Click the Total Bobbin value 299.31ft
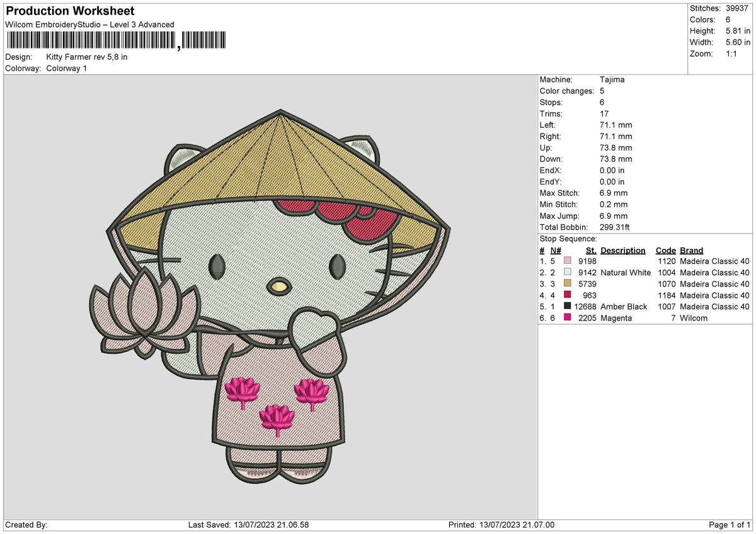 (x=616, y=227)
